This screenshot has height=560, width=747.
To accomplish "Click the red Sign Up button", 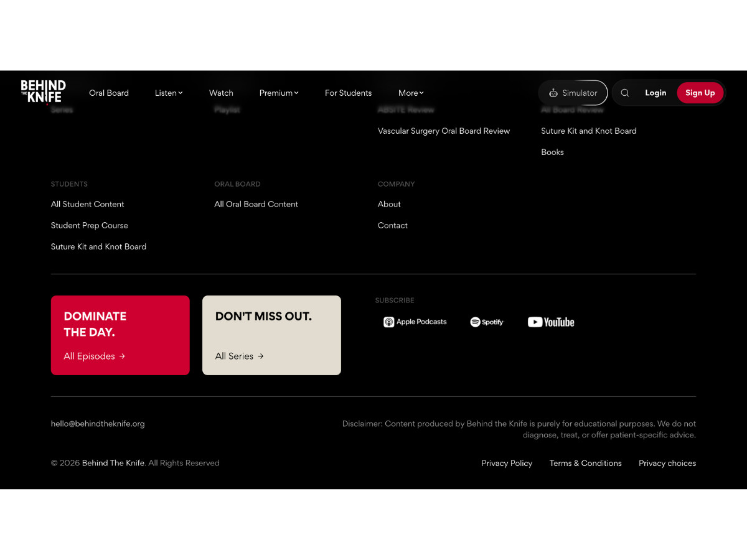I will click(x=700, y=93).
